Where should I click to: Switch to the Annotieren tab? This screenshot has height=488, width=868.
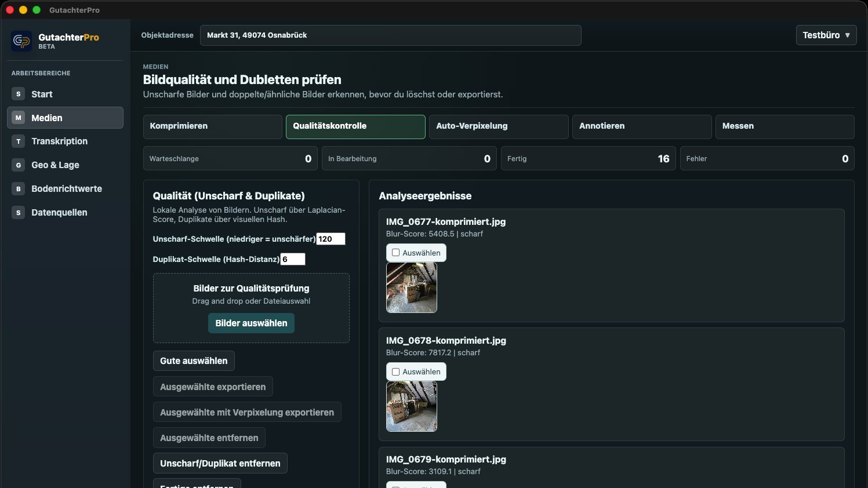coord(642,126)
